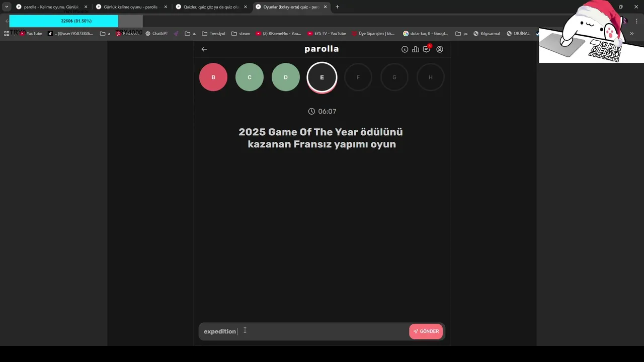The height and width of the screenshot is (362, 644).
Task: Open the steam bookmark folder
Action: click(240, 33)
